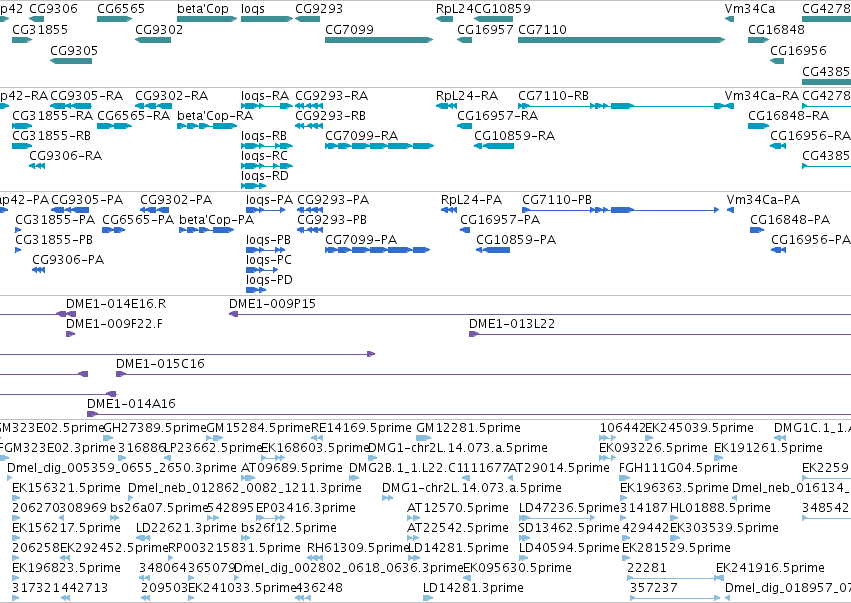Click the CG9293-RB transcript label

pos(331,116)
